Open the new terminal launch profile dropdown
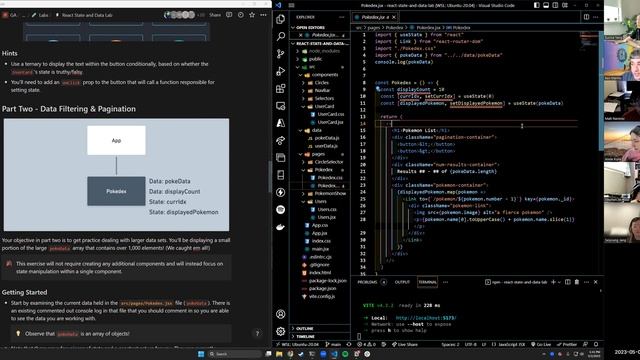 [x=559, y=282]
